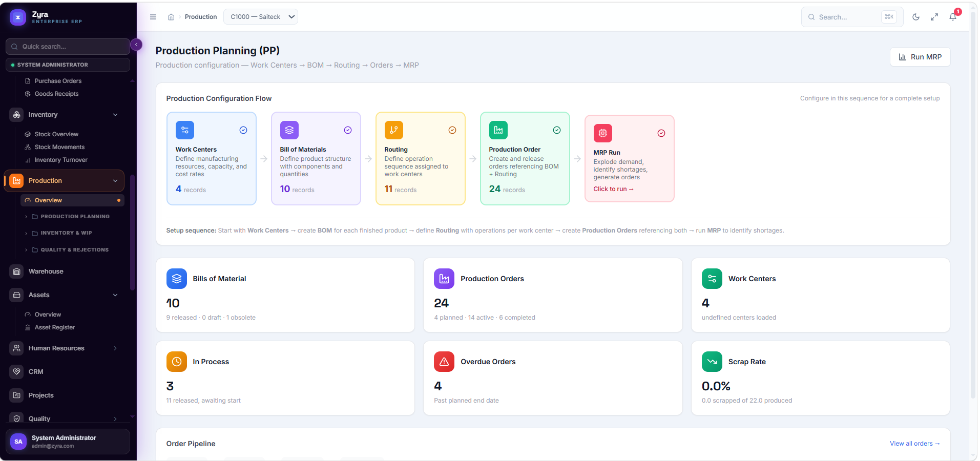Screen dimensions: 980x461
Task: Collapse the sidebar using purple arrow button
Action: click(x=136, y=45)
